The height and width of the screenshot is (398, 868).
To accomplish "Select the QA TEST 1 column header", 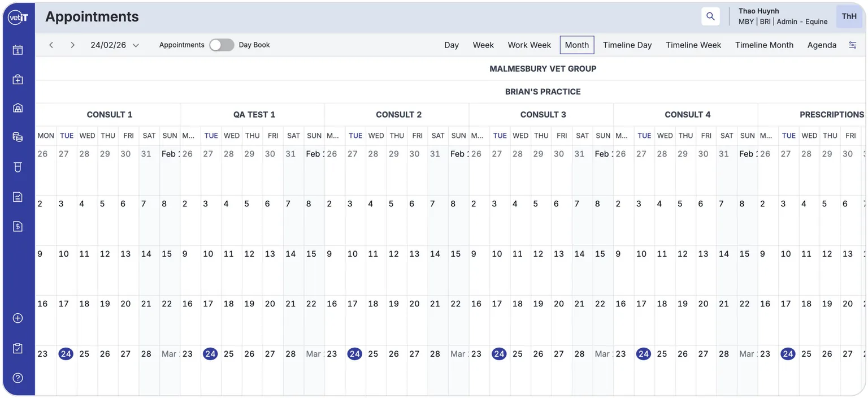I will click(x=254, y=115).
